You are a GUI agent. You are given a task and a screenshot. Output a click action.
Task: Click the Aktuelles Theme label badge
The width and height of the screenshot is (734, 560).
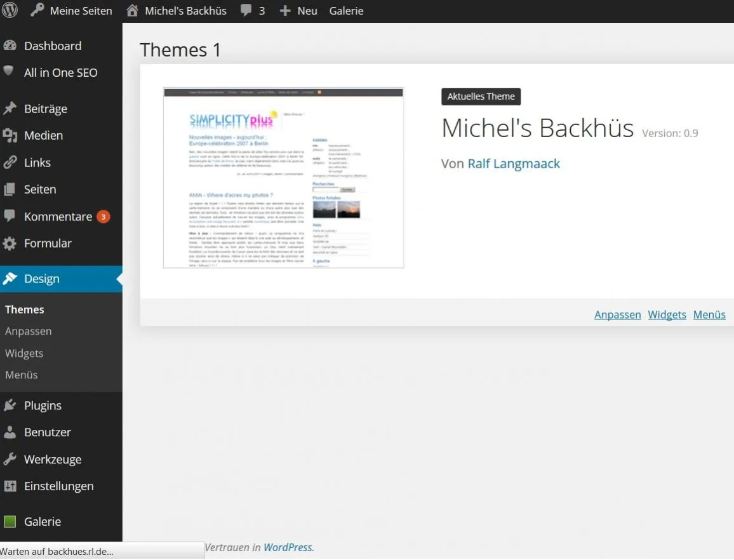(x=481, y=97)
